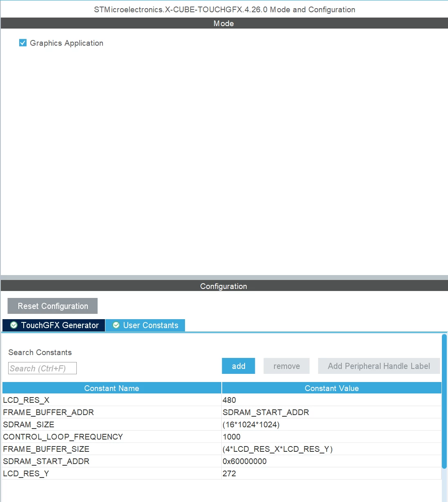The height and width of the screenshot is (502, 448).
Task: Click the Mode section header bar
Action: 224,23
